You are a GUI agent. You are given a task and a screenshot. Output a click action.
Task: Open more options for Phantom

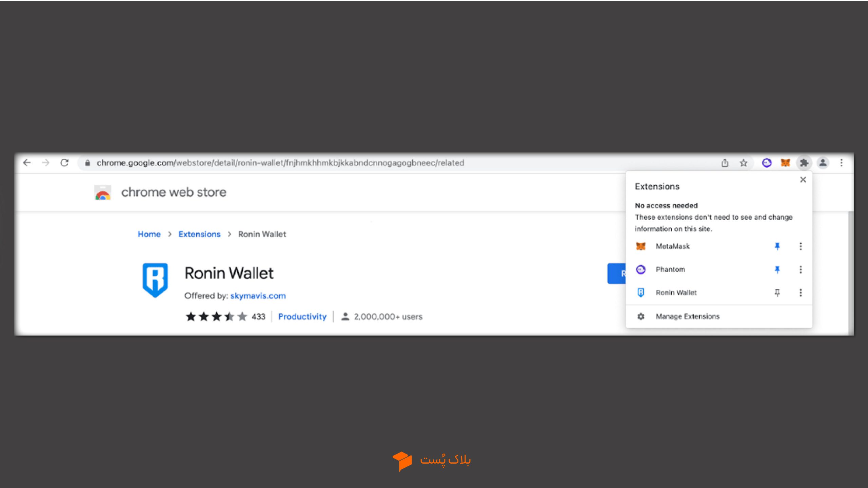click(x=801, y=269)
